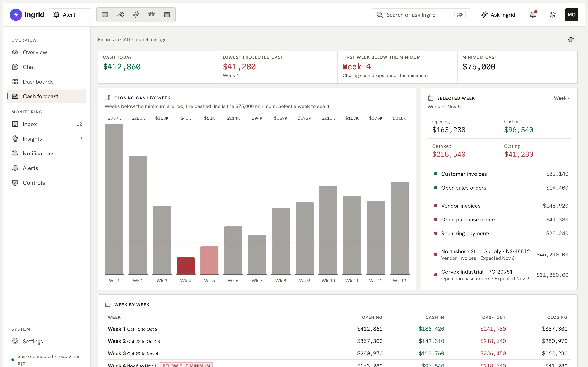Click the Ask Ingrid button
Screen dimensions: 588x367
[x=498, y=15]
